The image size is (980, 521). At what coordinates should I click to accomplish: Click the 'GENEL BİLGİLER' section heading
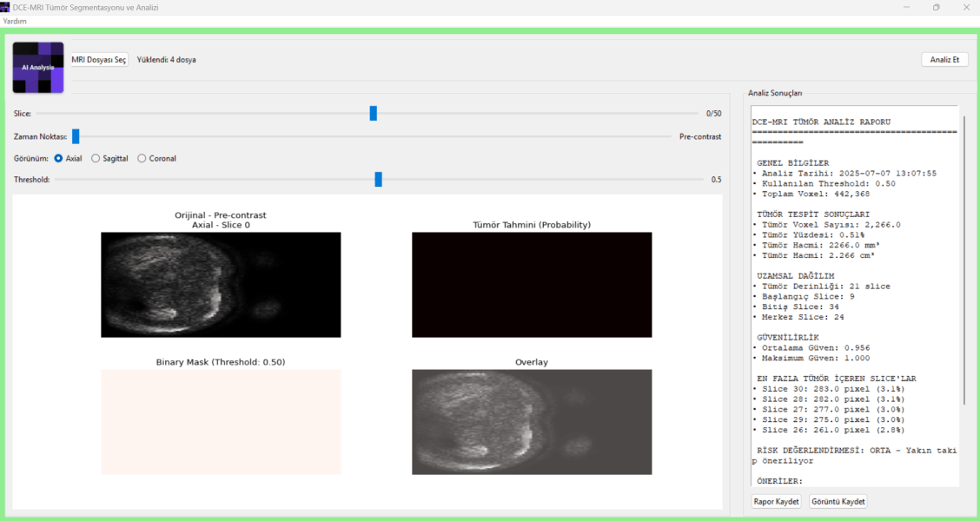click(793, 163)
